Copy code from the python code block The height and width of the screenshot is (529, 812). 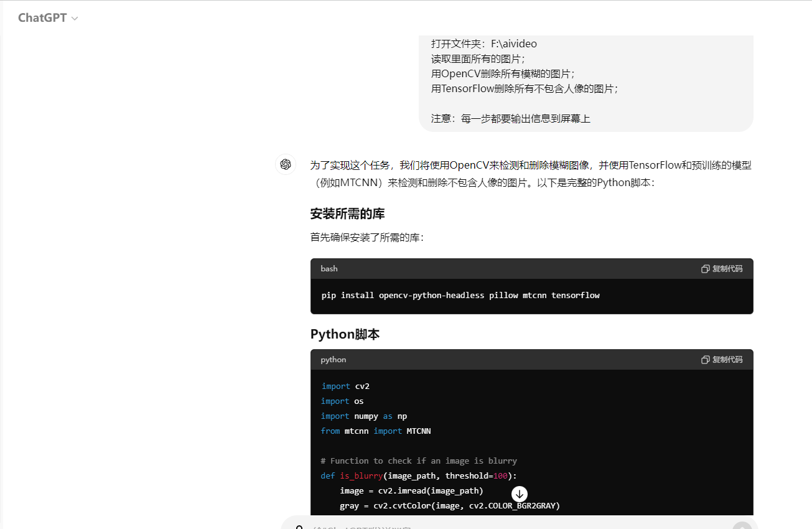point(722,360)
